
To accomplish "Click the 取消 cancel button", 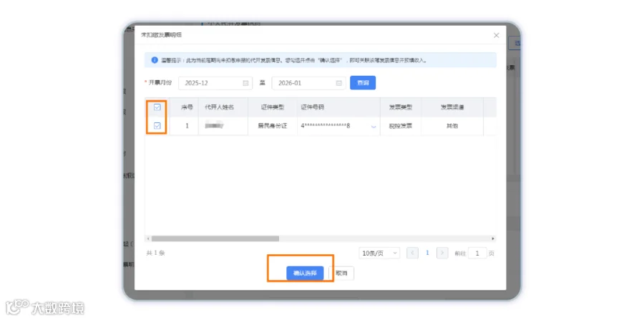I will point(341,273).
